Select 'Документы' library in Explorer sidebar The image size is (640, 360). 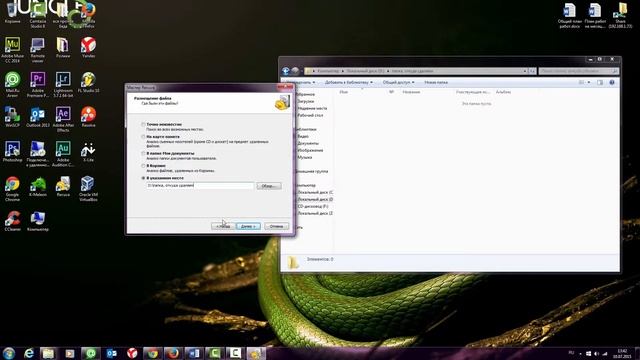308,144
